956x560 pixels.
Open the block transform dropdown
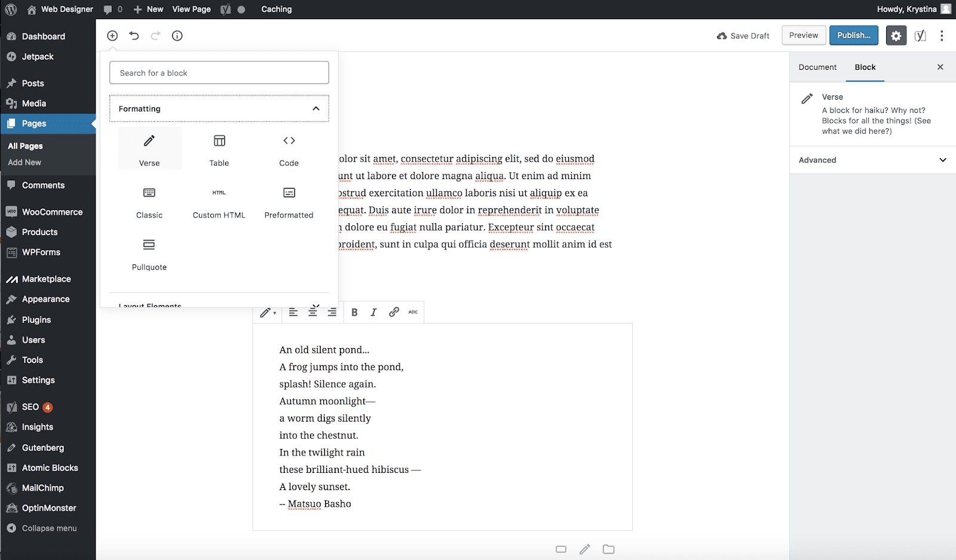pos(267,312)
